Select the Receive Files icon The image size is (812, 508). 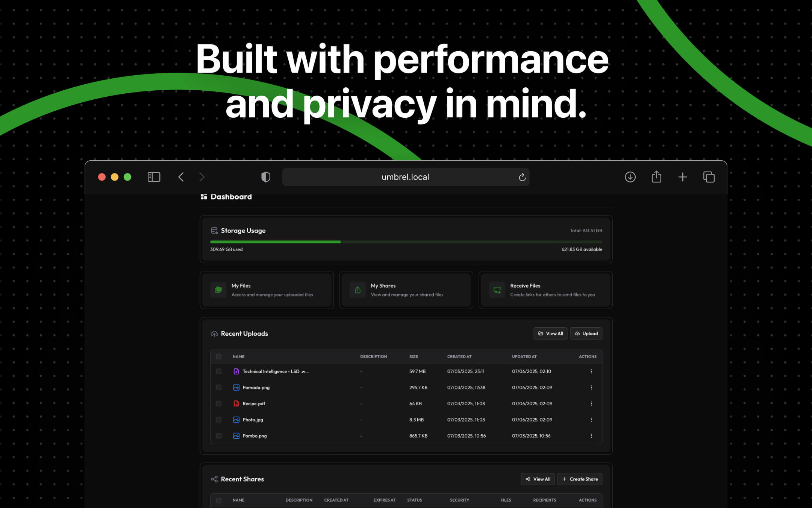coord(496,290)
